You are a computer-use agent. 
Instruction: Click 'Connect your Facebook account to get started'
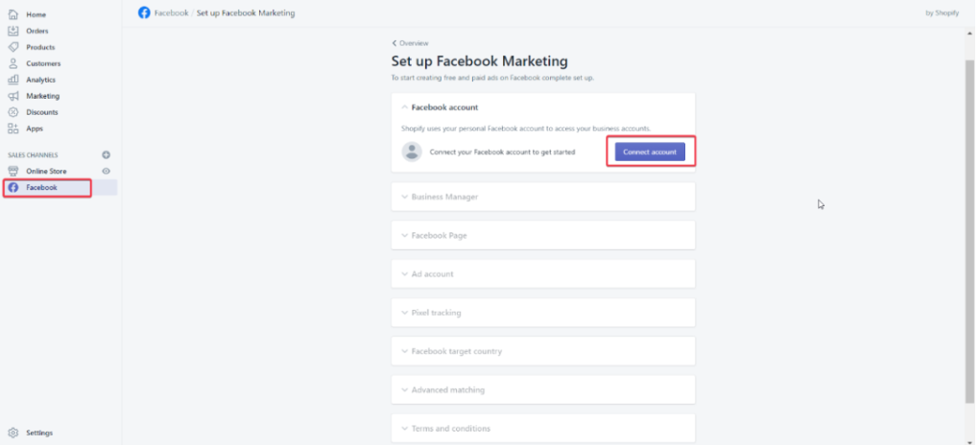pyautogui.click(x=503, y=152)
